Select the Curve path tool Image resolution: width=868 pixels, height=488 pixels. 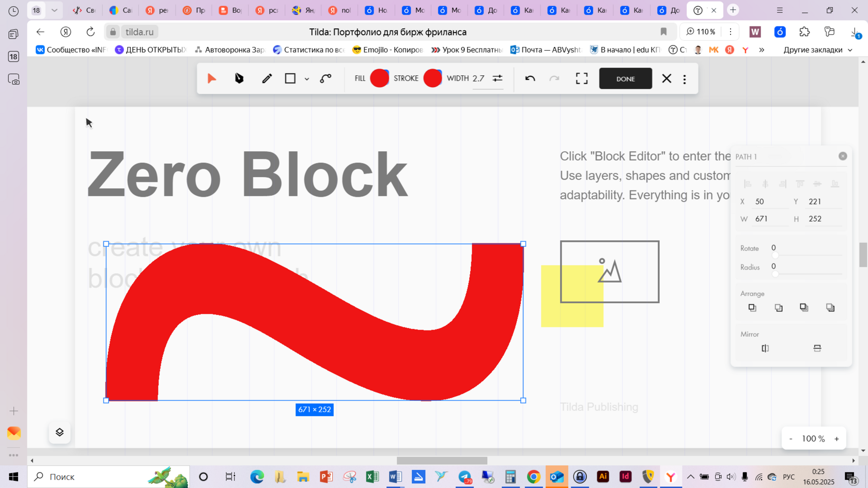(x=326, y=78)
